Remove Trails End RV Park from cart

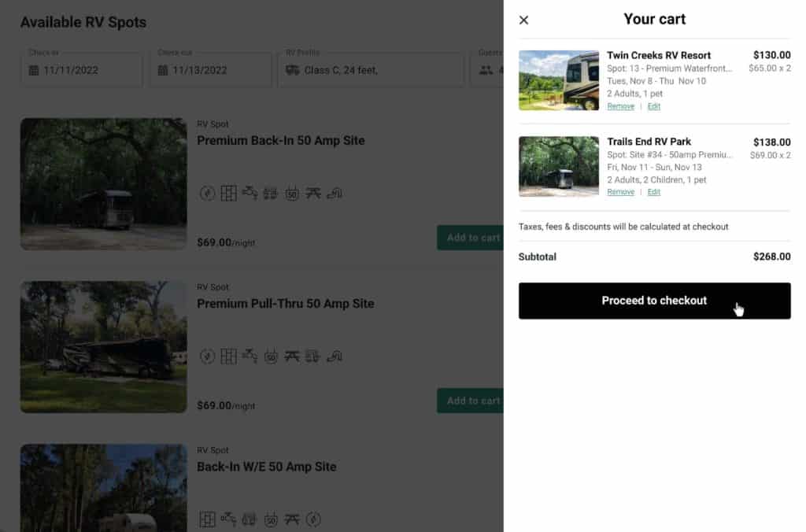click(x=620, y=192)
